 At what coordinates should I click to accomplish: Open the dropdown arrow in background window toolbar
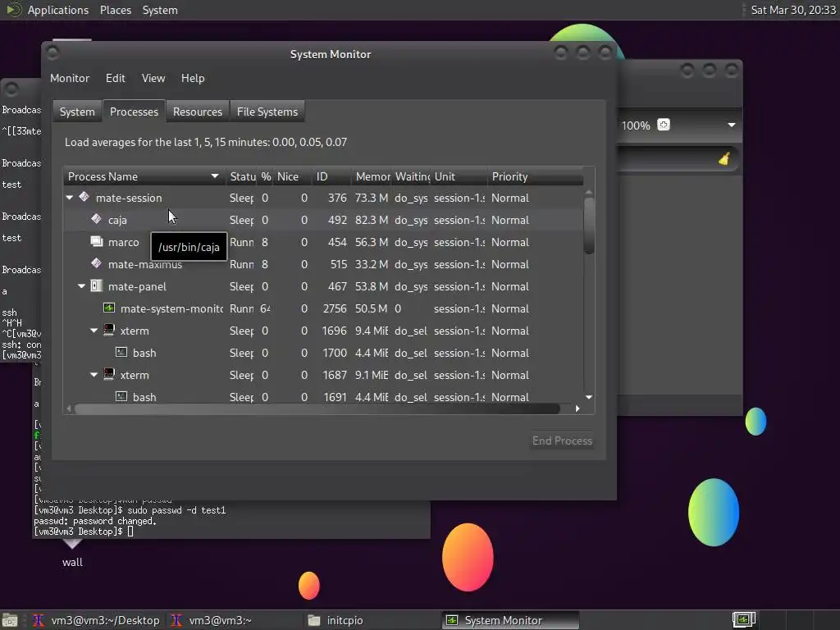point(732,125)
